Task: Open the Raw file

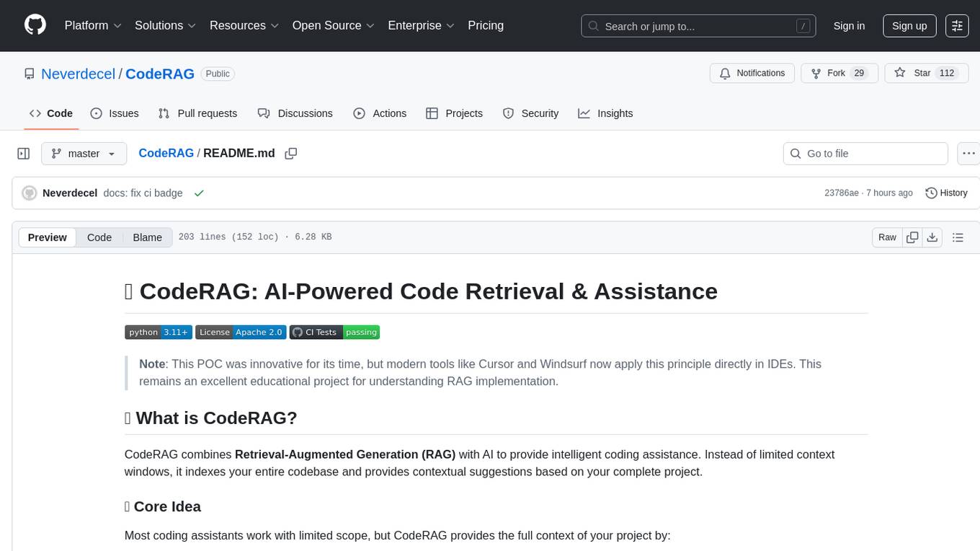Action: (887, 237)
